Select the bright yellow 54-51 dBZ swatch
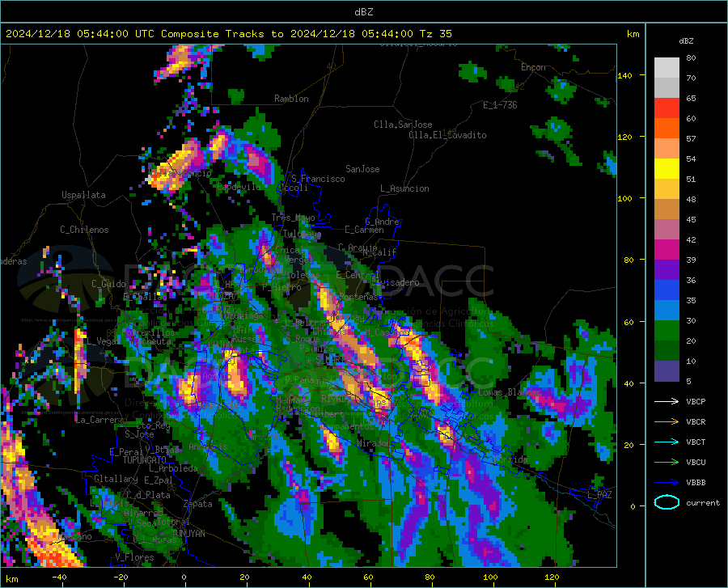 tap(667, 169)
